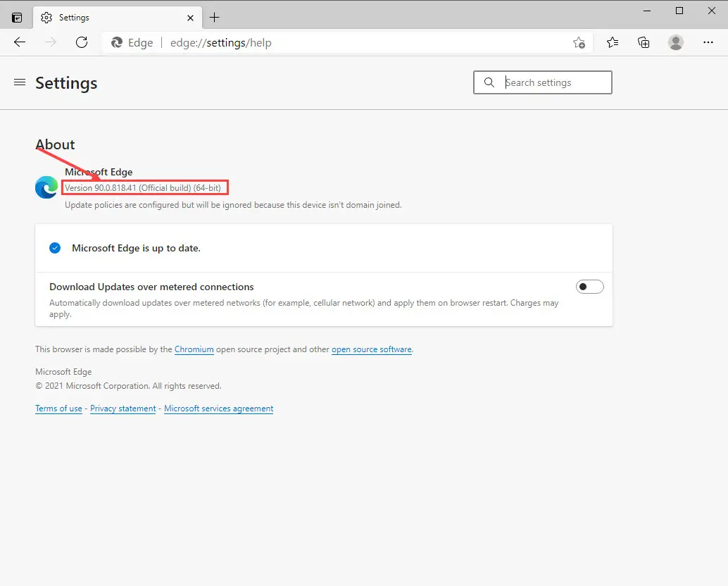Close the Settings tab
The image size is (728, 586).
(190, 18)
